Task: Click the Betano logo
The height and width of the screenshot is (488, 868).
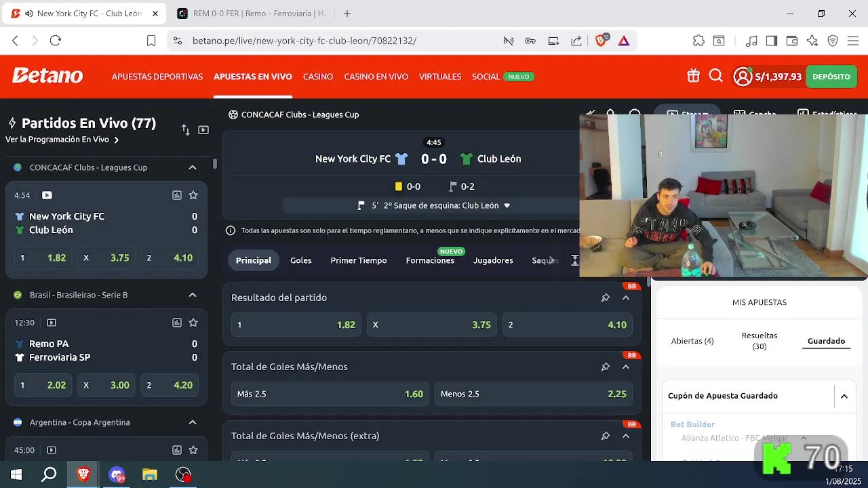Action: pos(47,76)
